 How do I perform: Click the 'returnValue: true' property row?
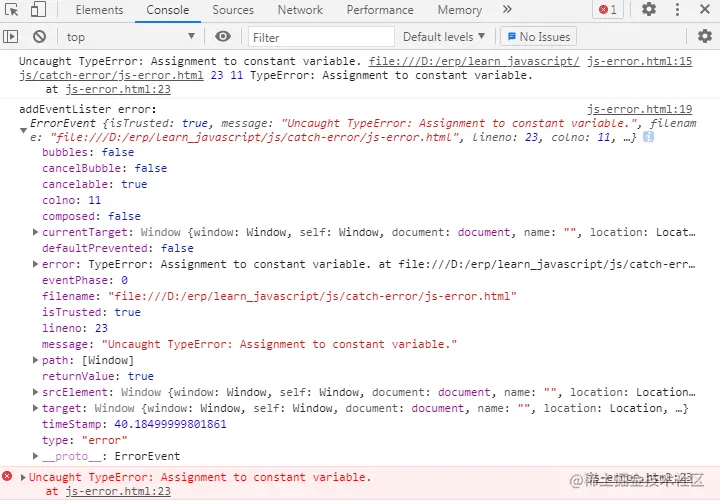(98, 376)
